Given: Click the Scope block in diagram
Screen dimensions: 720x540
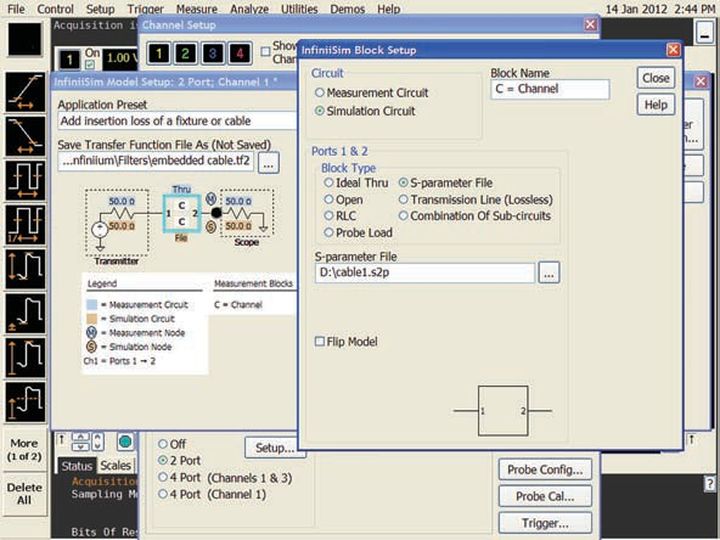Looking at the screenshot, I should pyautogui.click(x=247, y=214).
